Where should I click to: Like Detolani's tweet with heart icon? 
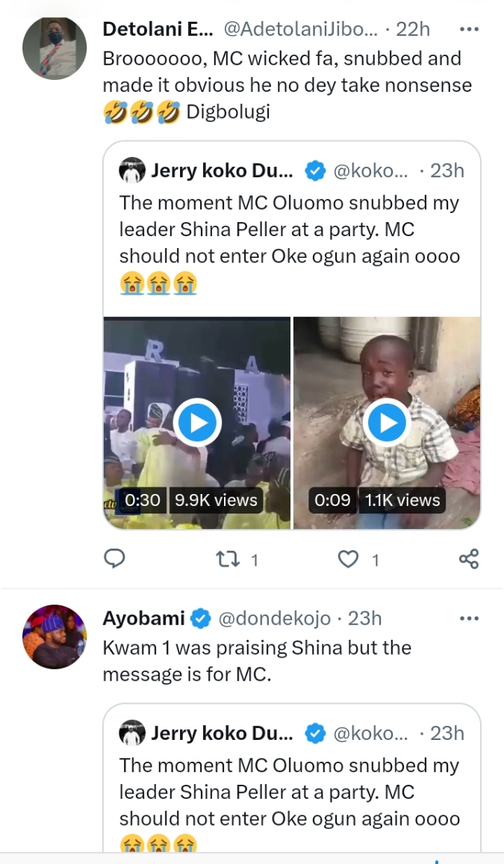point(349,558)
